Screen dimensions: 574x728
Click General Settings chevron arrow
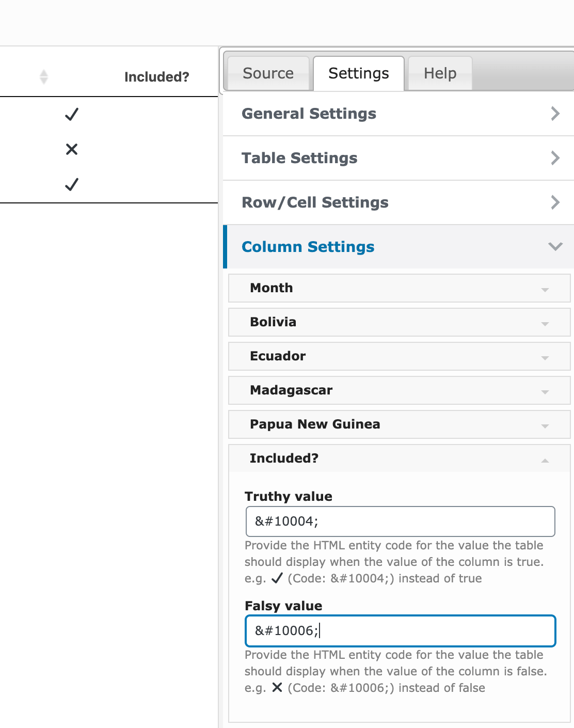555,114
